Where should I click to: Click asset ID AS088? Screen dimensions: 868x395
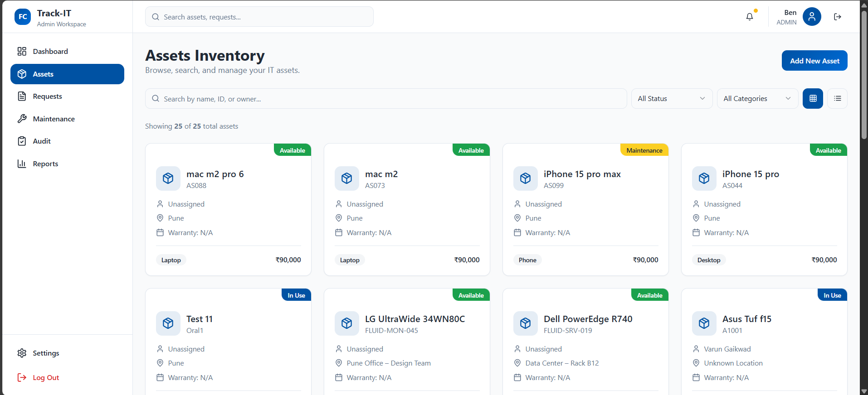196,185
